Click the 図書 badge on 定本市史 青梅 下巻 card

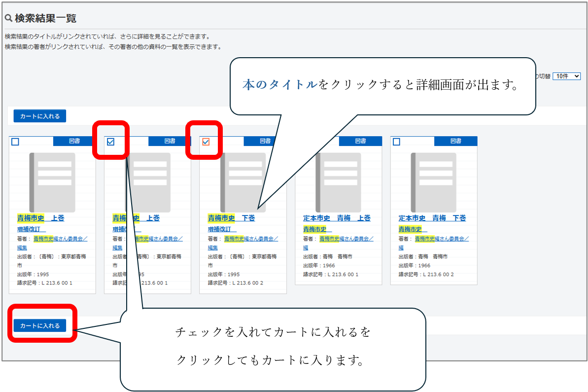tap(455, 142)
